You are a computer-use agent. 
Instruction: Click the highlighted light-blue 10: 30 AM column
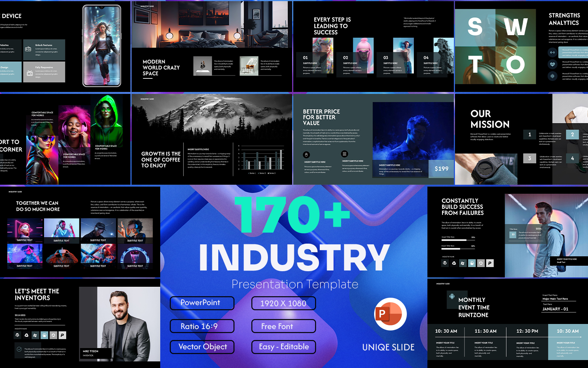click(568, 343)
